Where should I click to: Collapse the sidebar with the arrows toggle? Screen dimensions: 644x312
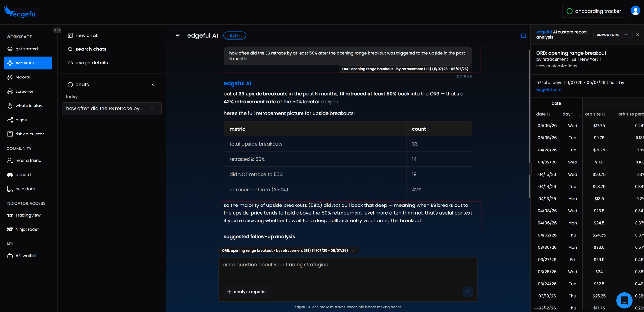coord(57,30)
